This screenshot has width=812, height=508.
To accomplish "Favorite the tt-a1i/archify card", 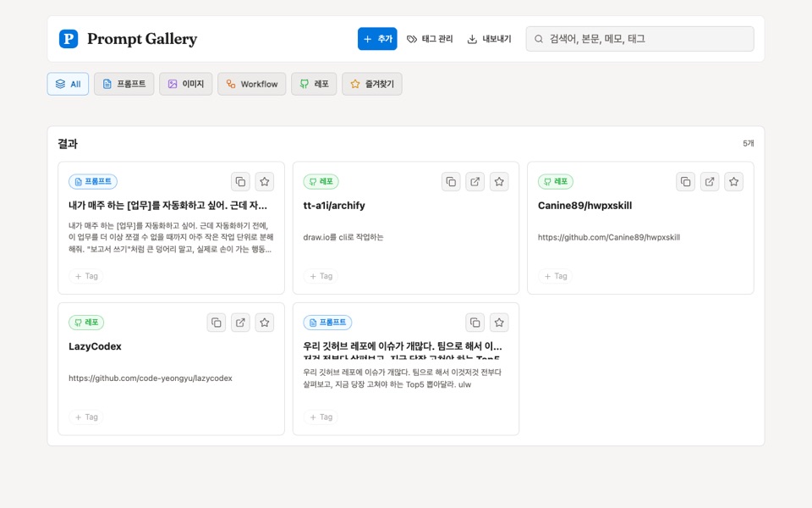I will [x=499, y=181].
